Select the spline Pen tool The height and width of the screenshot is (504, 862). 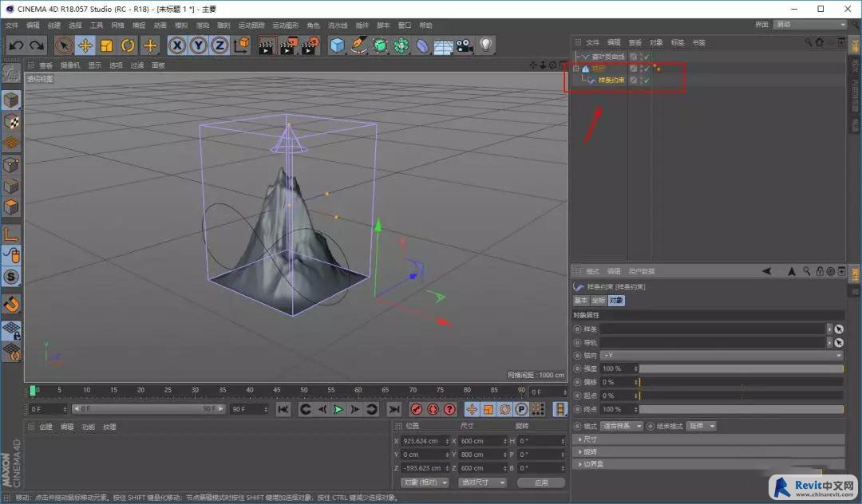coord(358,45)
